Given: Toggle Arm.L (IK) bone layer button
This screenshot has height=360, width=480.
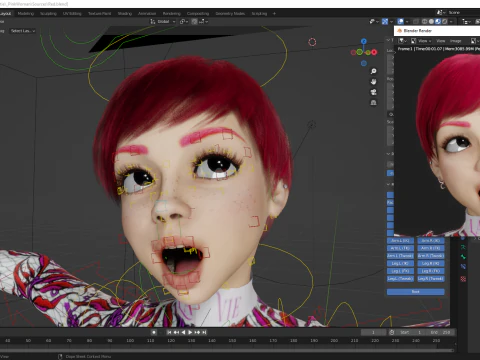Looking at the screenshot, I should coord(400,241).
